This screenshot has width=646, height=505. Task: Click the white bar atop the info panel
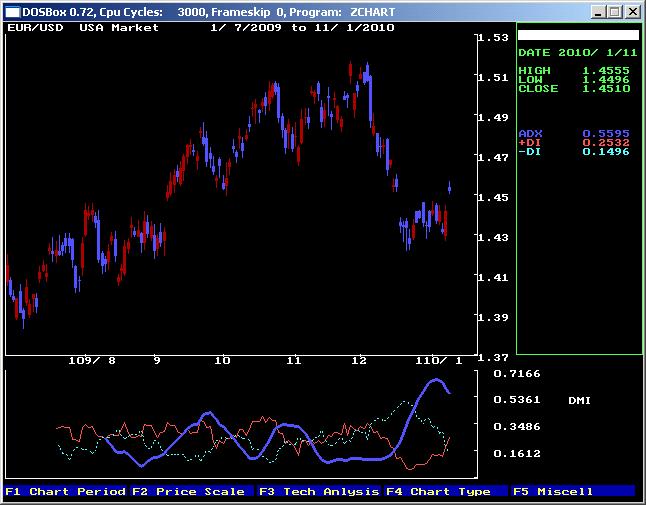pyautogui.click(x=578, y=35)
